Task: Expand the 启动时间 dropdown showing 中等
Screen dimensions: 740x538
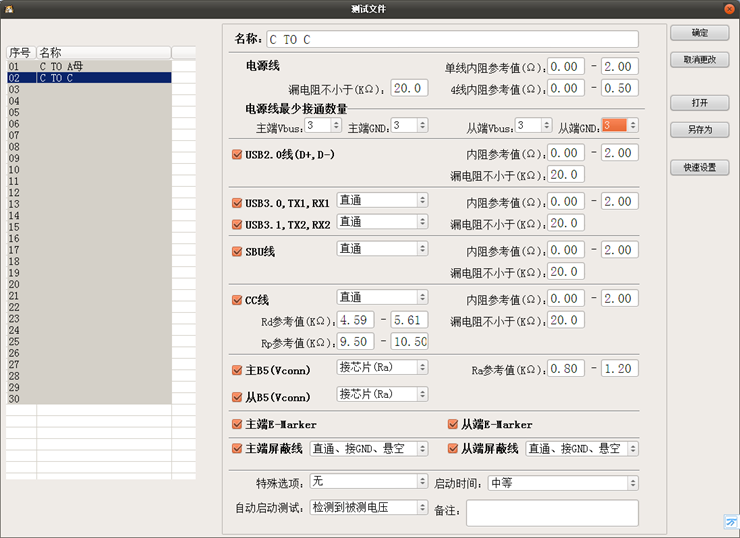Action: point(562,483)
